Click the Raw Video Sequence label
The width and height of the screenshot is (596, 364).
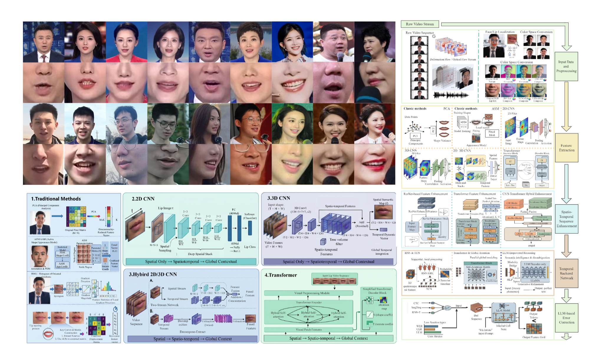pyautogui.click(x=420, y=33)
